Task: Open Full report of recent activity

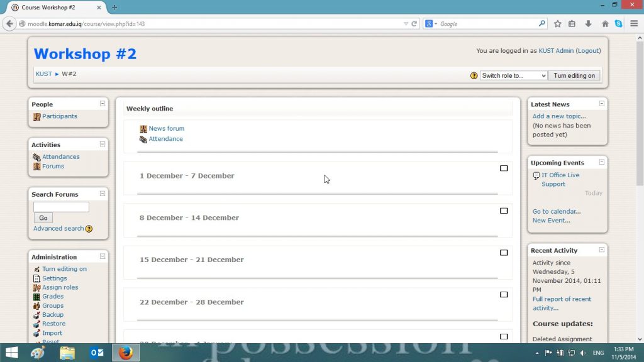Action: click(x=562, y=304)
